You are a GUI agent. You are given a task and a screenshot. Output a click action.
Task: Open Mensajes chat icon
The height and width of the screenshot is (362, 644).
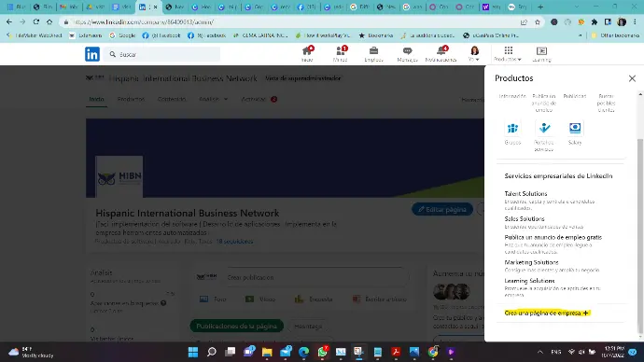[x=407, y=54]
